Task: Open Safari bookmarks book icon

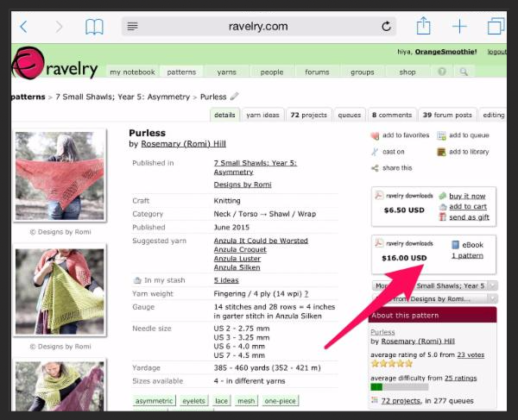Action: [x=94, y=27]
